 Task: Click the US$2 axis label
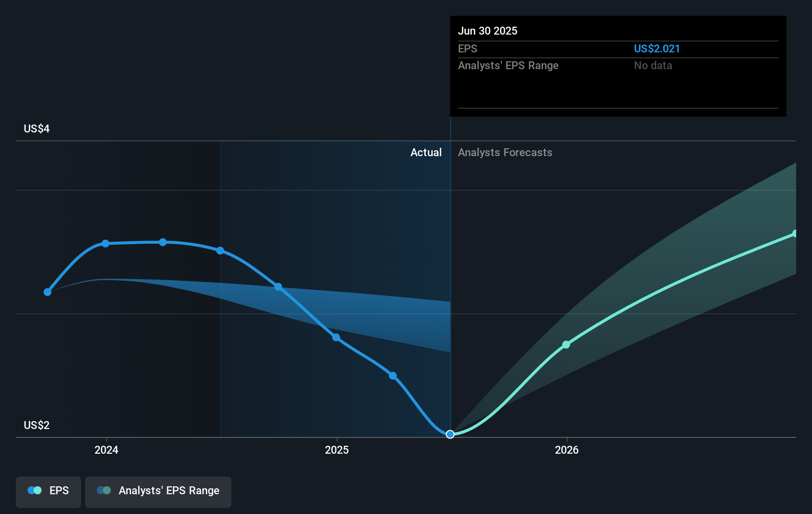pyautogui.click(x=37, y=426)
